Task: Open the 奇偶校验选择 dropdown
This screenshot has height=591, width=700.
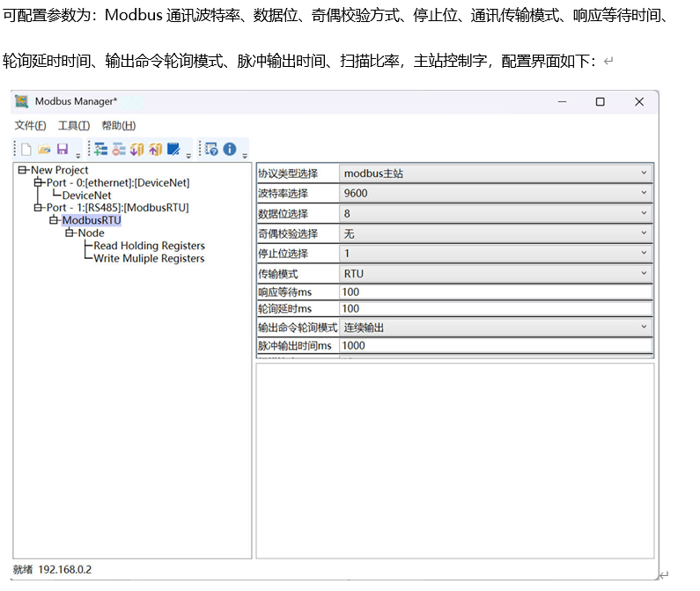Action: coord(496,233)
